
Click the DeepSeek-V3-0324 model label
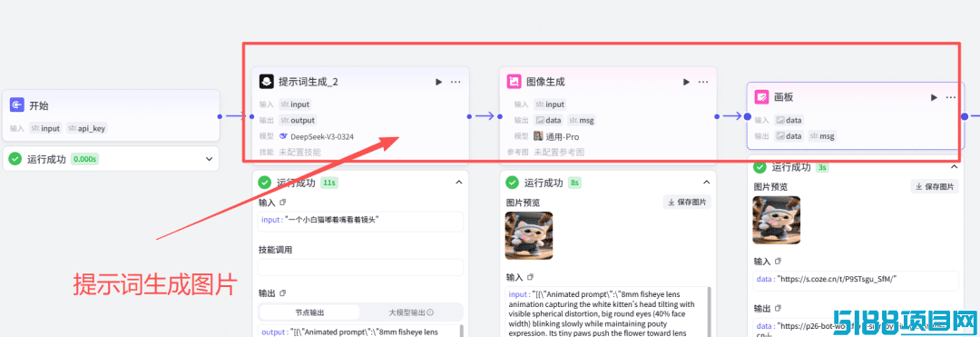(x=322, y=136)
